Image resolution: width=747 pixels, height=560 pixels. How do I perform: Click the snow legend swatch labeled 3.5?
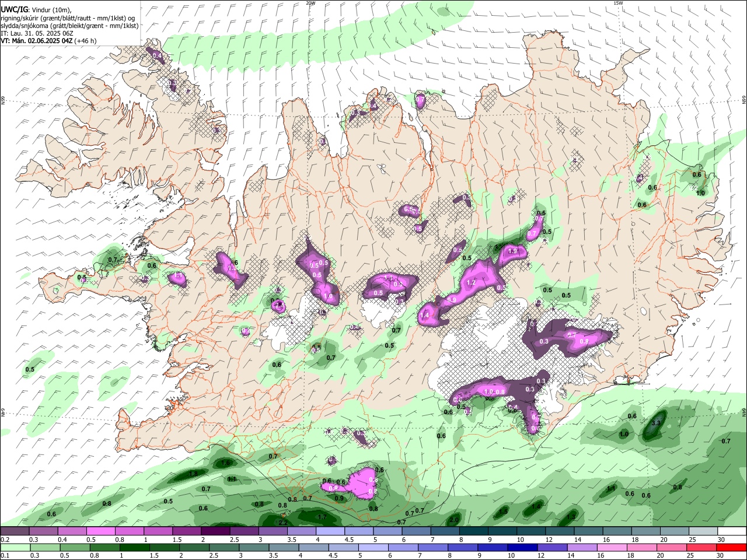(302, 531)
